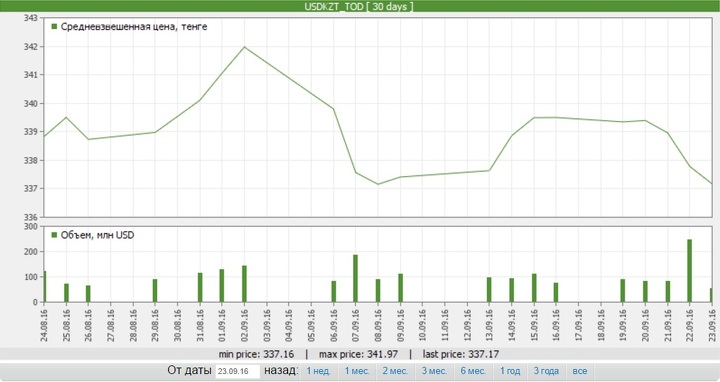Screen dimensions: 720x382
Task: Click the 29.08.16 volume bar
Action: click(x=155, y=291)
